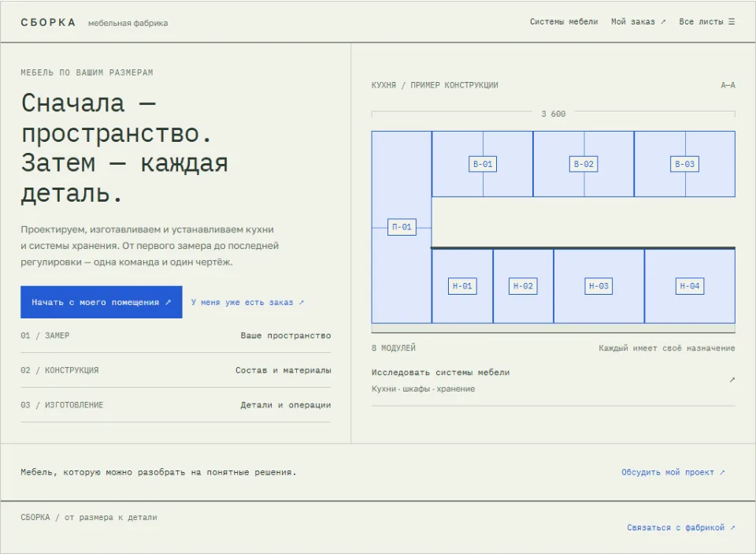Follow the Обсудить мой проект link

pyautogui.click(x=673, y=473)
